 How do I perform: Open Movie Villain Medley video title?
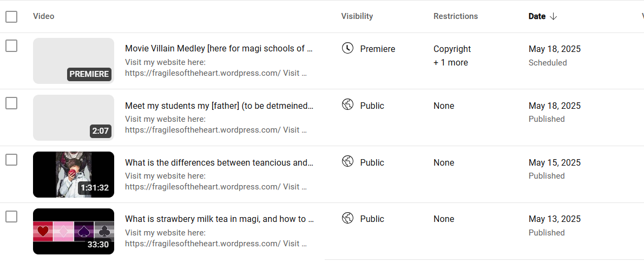click(x=219, y=49)
